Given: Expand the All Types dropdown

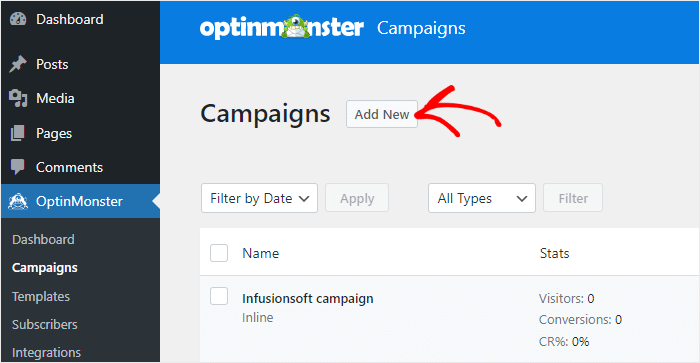Looking at the screenshot, I should 482,198.
